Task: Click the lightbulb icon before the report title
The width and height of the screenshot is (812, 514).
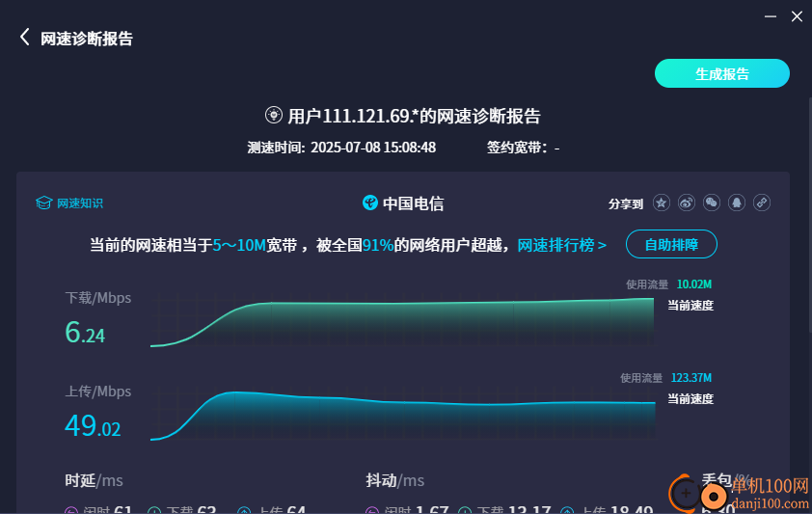Action: [274, 115]
